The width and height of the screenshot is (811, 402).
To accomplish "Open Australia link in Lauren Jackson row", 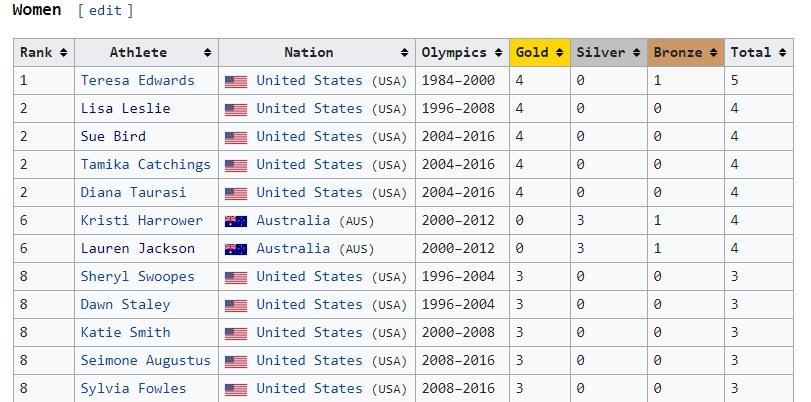I will (292, 248).
